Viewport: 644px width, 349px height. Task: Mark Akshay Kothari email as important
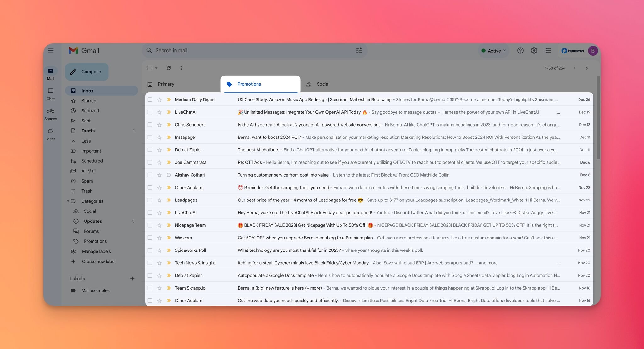169,175
